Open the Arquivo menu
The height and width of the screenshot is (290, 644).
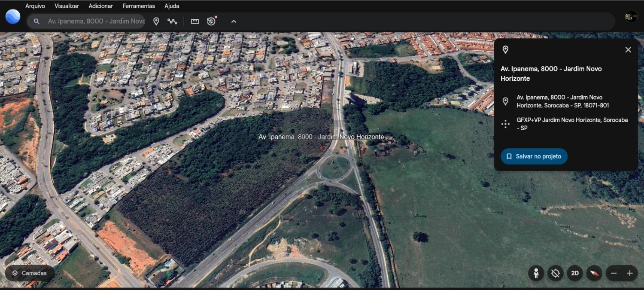coord(35,6)
